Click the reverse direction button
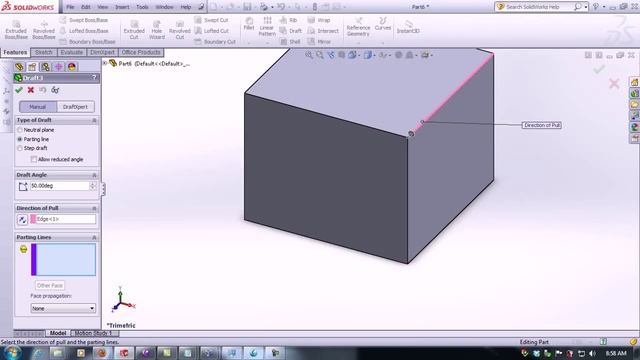The width and height of the screenshot is (640, 360). pos(22,219)
